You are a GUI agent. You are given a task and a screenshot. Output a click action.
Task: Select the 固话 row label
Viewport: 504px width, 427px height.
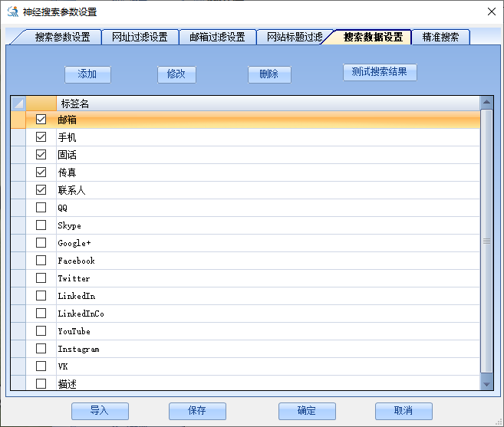click(x=68, y=155)
